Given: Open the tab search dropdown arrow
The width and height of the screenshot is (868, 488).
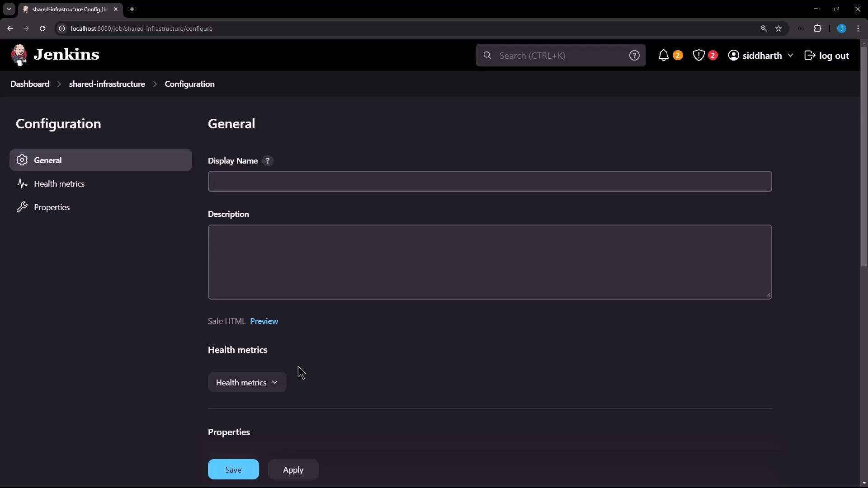Looking at the screenshot, I should point(9,9).
